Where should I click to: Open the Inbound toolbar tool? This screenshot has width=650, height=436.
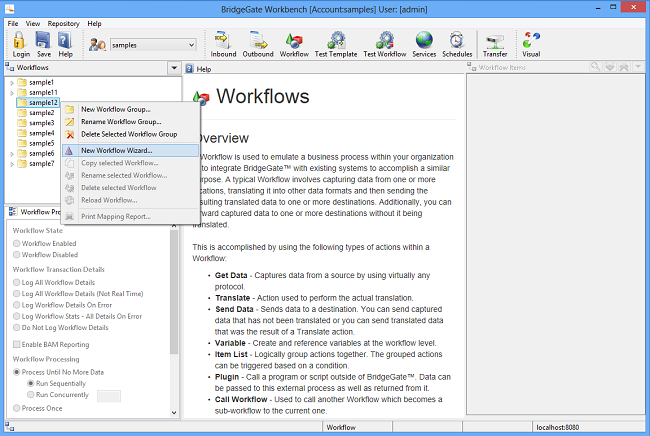[x=223, y=43]
